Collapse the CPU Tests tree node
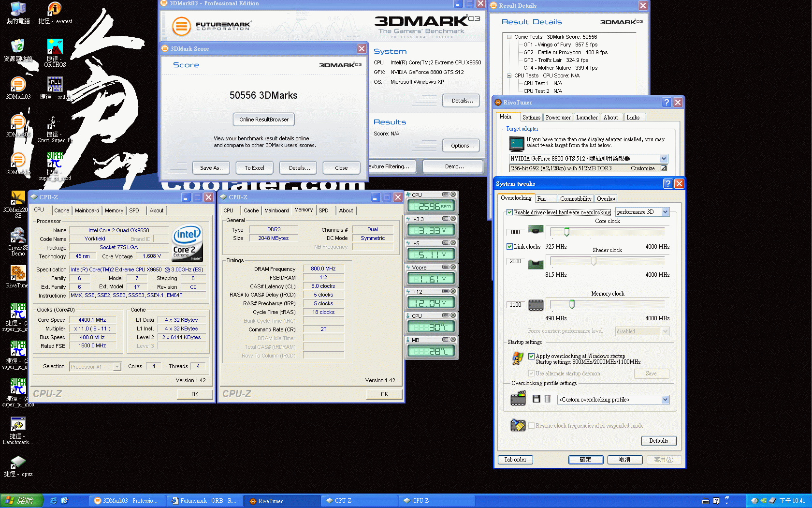The height and width of the screenshot is (508, 812). [x=509, y=75]
